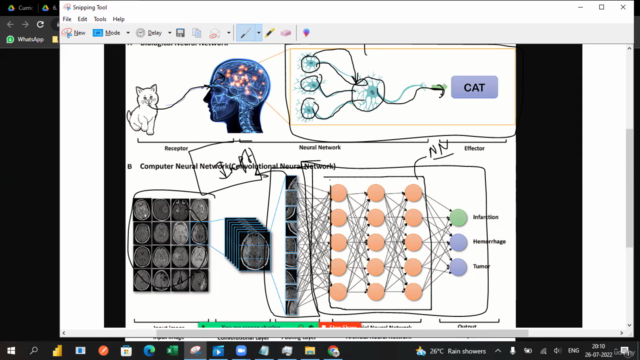Click the scroll up arrow of vertical scrollbar
The height and width of the screenshot is (360, 640).
pos(629,48)
